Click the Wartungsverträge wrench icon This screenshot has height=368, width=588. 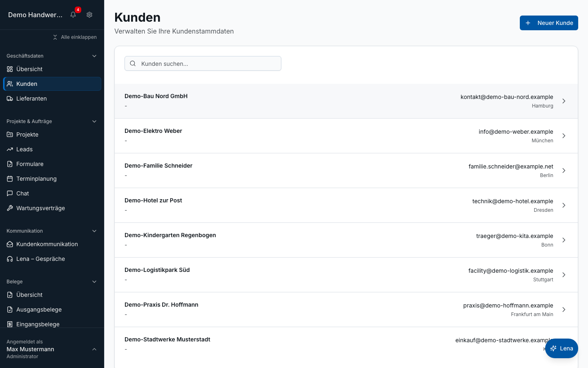10,208
